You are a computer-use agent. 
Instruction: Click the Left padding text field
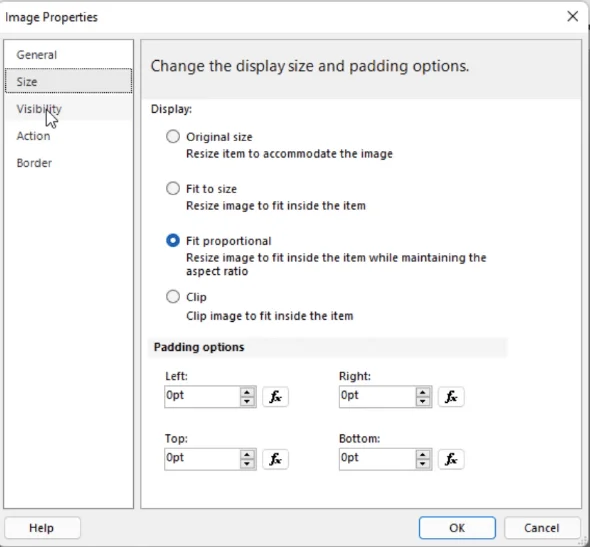202,397
